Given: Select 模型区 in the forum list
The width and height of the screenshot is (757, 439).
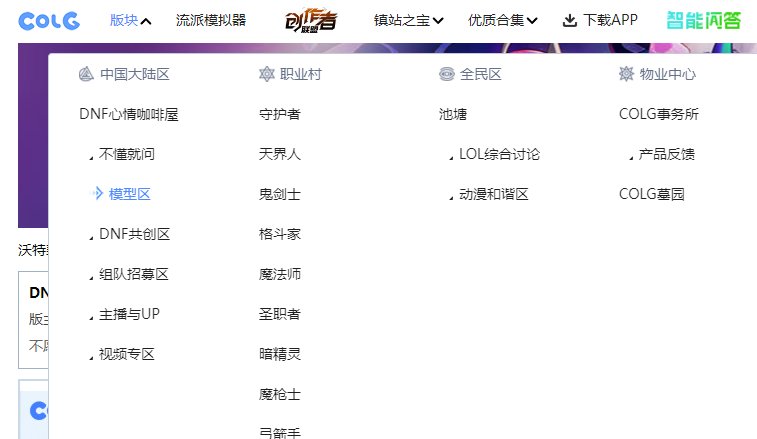Looking at the screenshot, I should [129, 194].
